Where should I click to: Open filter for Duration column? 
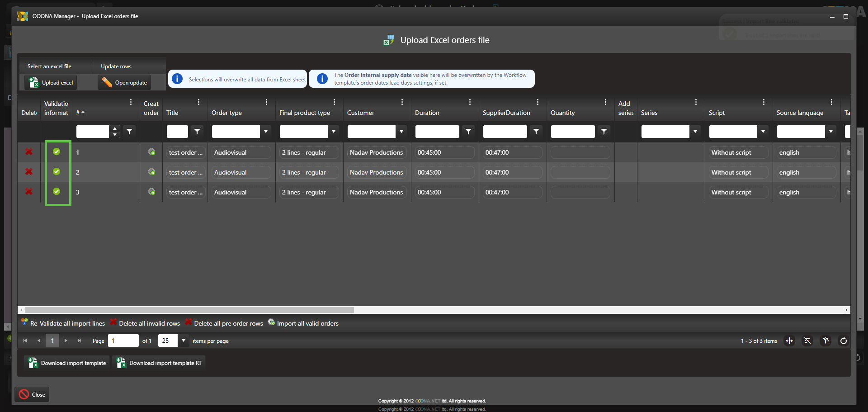[x=468, y=132]
